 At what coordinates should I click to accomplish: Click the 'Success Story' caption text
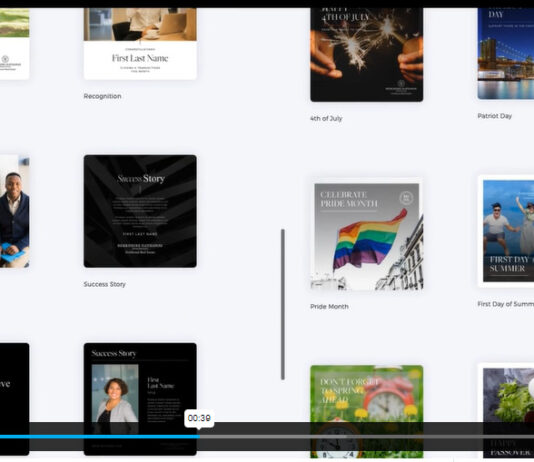(105, 284)
